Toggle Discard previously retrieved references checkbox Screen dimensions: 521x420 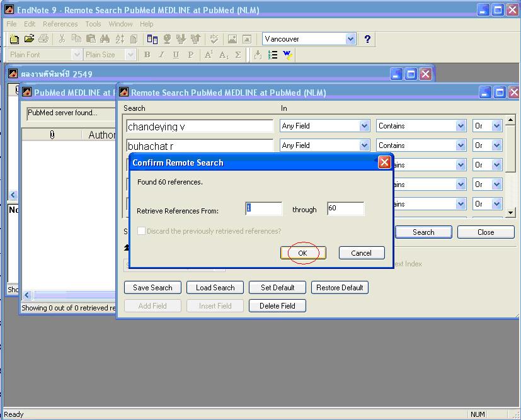(141, 230)
